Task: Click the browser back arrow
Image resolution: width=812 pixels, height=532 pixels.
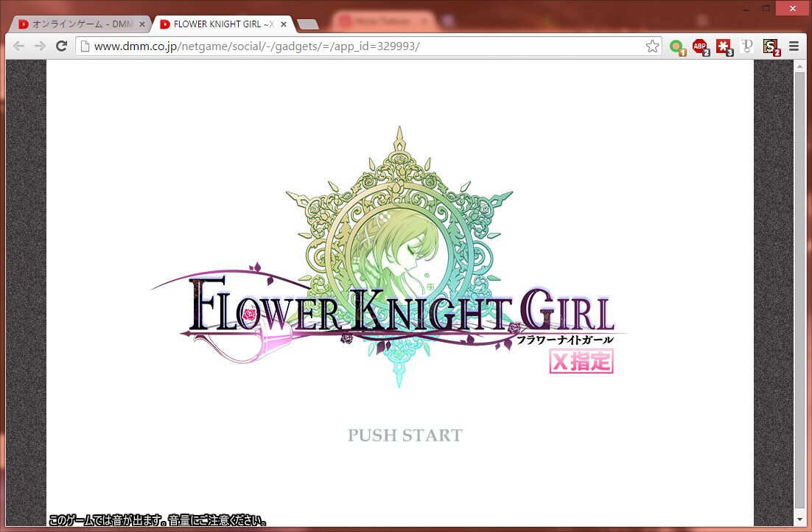Action: tap(18, 46)
